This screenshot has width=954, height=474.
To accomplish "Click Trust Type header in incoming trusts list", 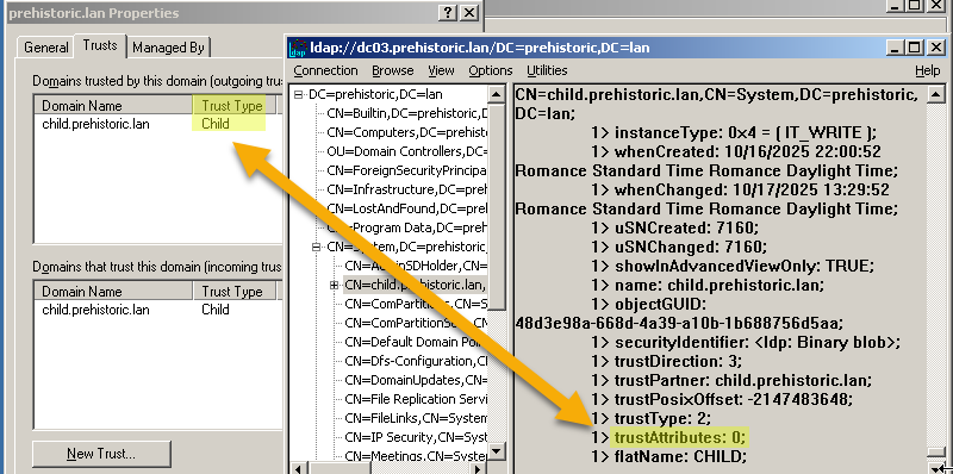I will point(234,291).
